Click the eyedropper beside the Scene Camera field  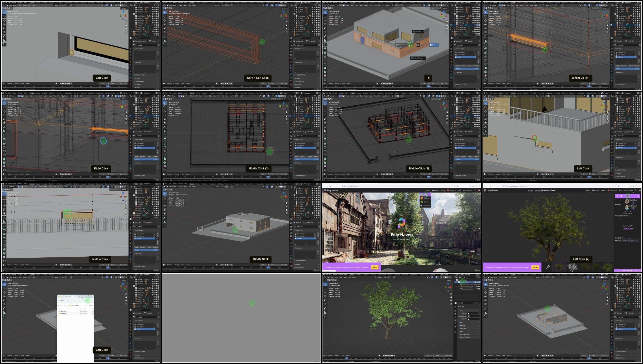[x=478, y=313]
